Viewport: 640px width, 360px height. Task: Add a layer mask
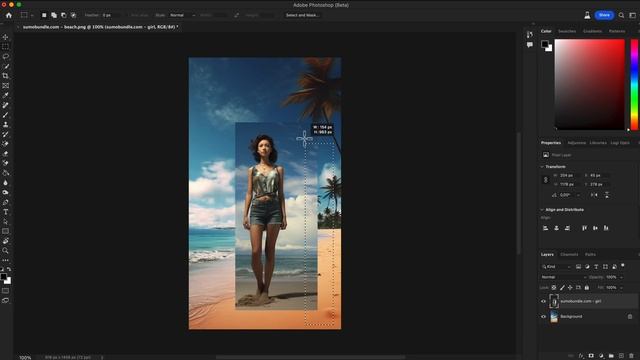(591, 356)
